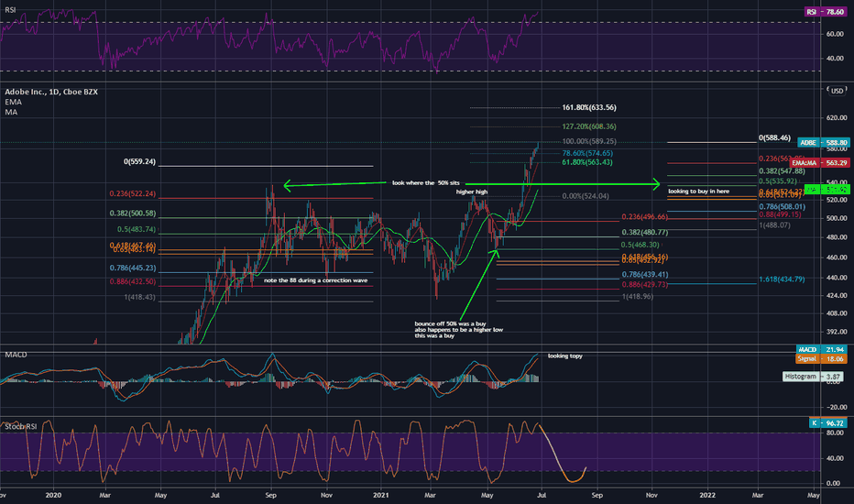Select the 0.382(547.88) retracement label

(783, 171)
